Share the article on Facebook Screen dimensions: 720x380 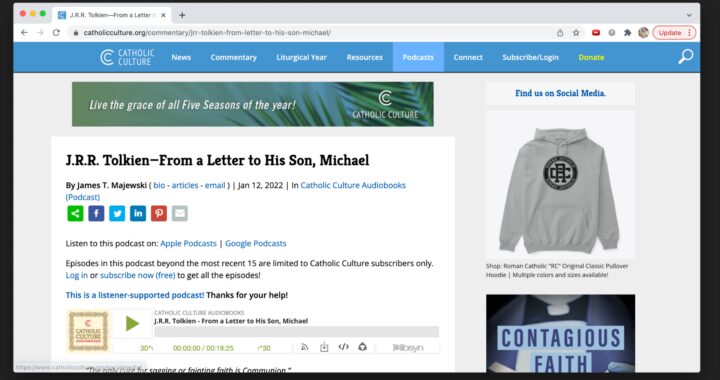pos(96,213)
